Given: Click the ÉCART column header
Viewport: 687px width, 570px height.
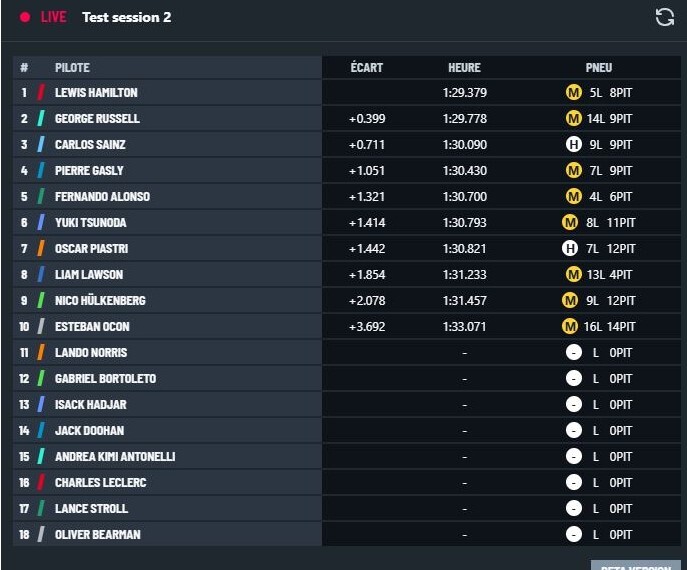Looking at the screenshot, I should pyautogui.click(x=367, y=67).
